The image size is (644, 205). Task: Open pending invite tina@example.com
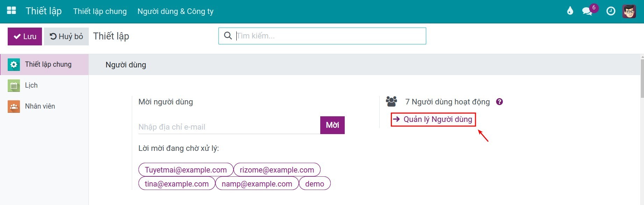pyautogui.click(x=177, y=184)
